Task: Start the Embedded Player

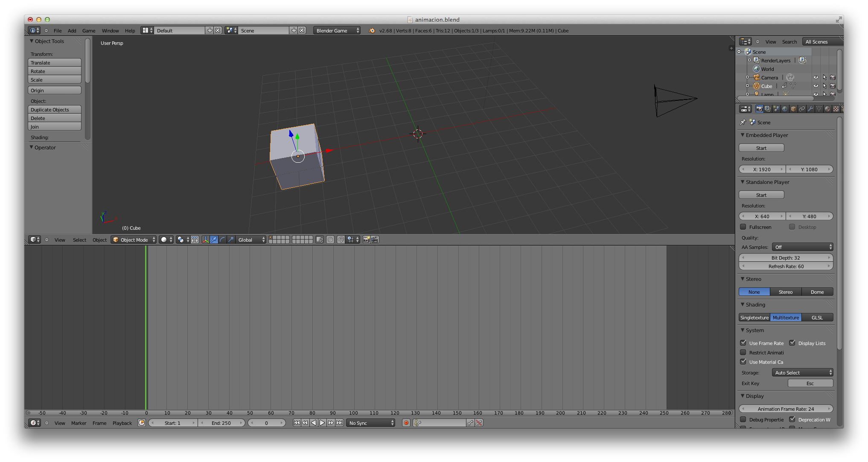Action: tap(761, 148)
